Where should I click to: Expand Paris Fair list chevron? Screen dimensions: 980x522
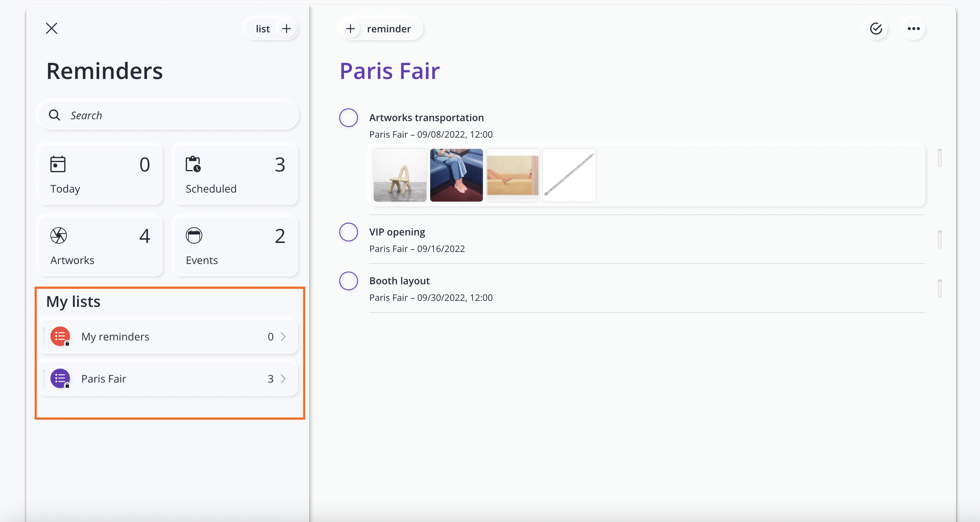pyautogui.click(x=283, y=379)
